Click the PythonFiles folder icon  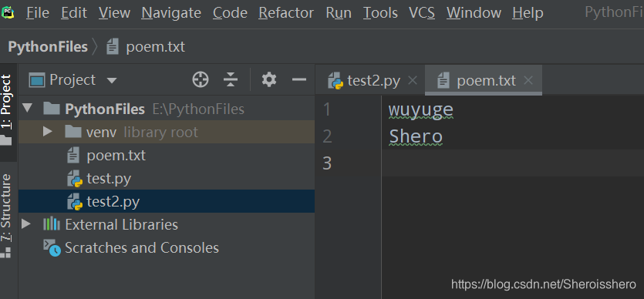pyautogui.click(x=52, y=109)
